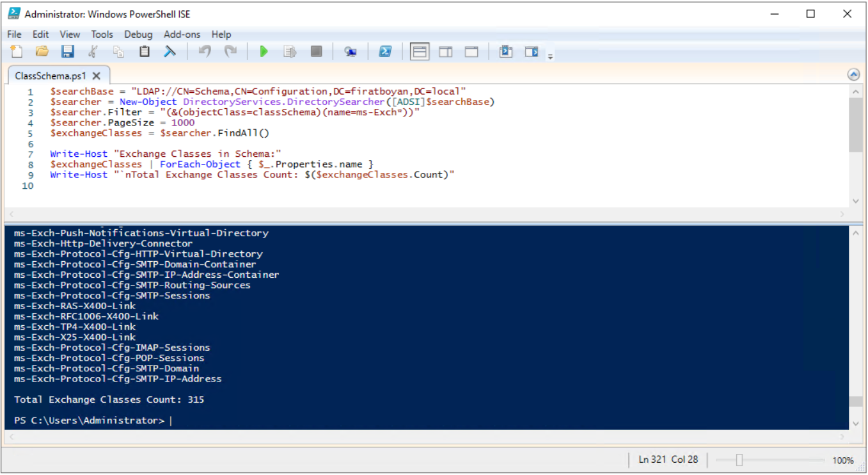The image size is (868, 475).
Task: Open the View menu
Action: tap(70, 35)
